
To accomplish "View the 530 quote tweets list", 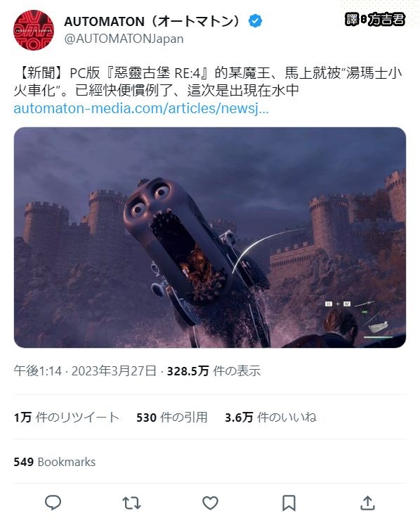I will tap(172, 418).
